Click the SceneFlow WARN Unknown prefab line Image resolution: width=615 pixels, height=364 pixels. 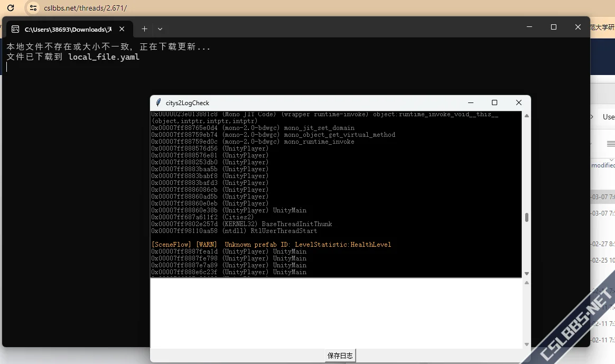[272, 245]
